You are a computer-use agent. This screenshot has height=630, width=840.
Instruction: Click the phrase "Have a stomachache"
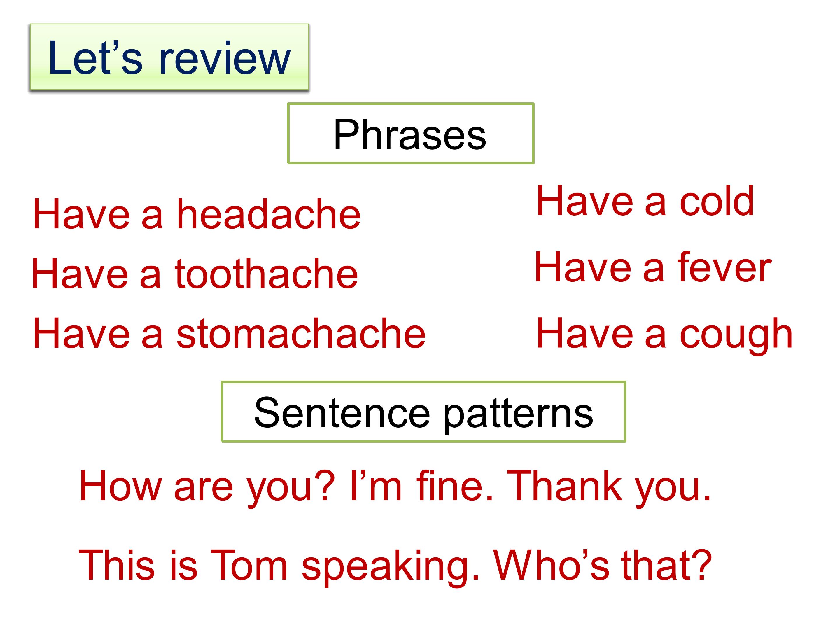click(x=229, y=333)
